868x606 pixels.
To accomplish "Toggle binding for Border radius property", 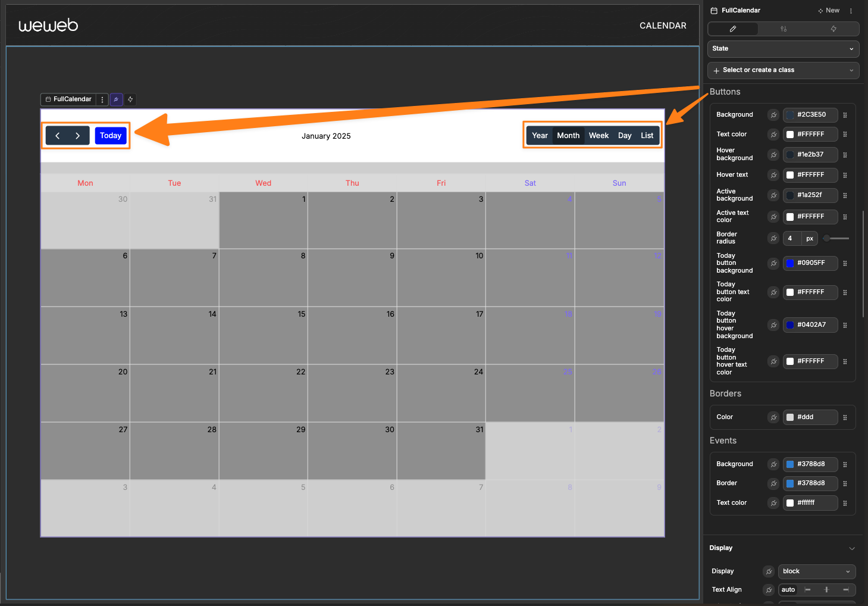I will (x=773, y=238).
